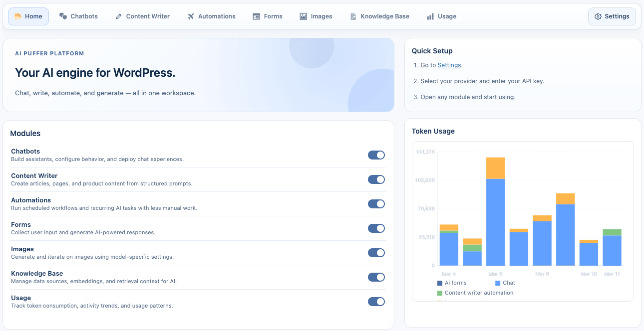Click the Knowledge Base module title

click(x=37, y=274)
